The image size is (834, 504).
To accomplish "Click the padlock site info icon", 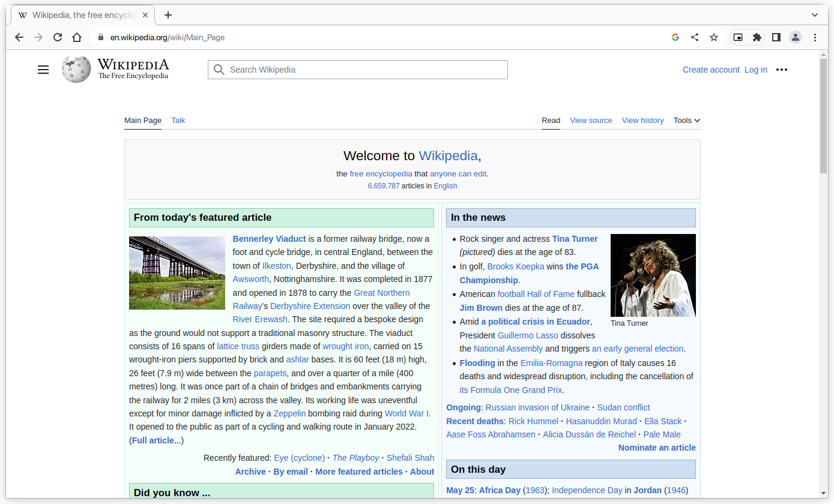I will tap(100, 37).
